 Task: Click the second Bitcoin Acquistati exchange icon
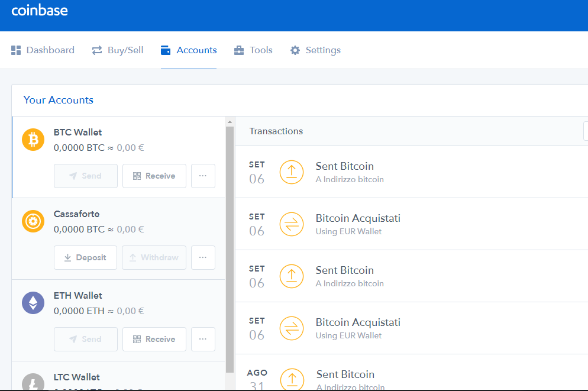[x=292, y=328]
